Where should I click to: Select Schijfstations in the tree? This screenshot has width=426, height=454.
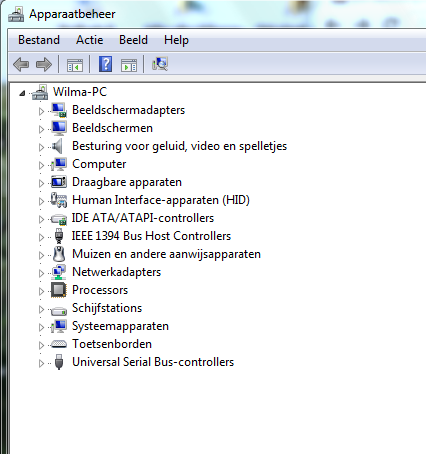[107, 308]
